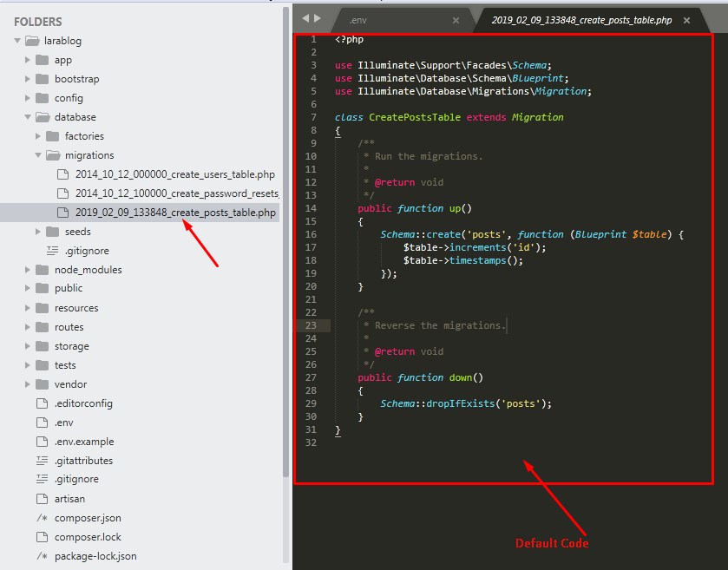Click the database open-folder icon

point(43,117)
